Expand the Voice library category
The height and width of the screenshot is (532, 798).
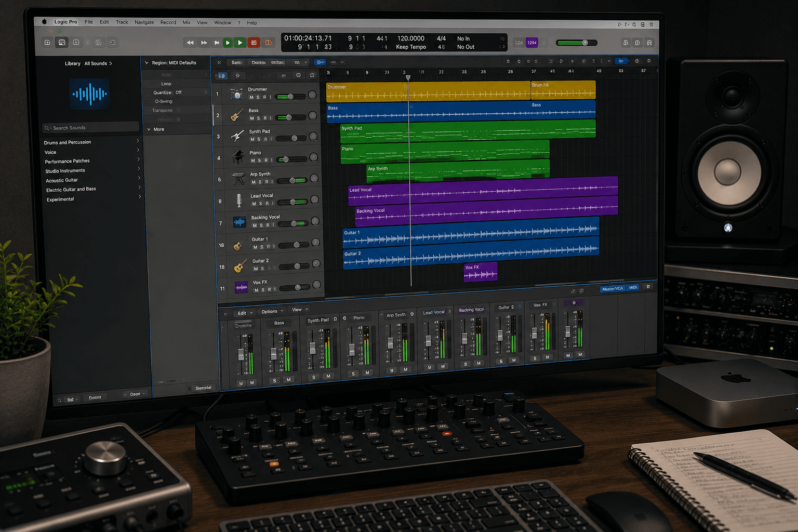[138, 151]
